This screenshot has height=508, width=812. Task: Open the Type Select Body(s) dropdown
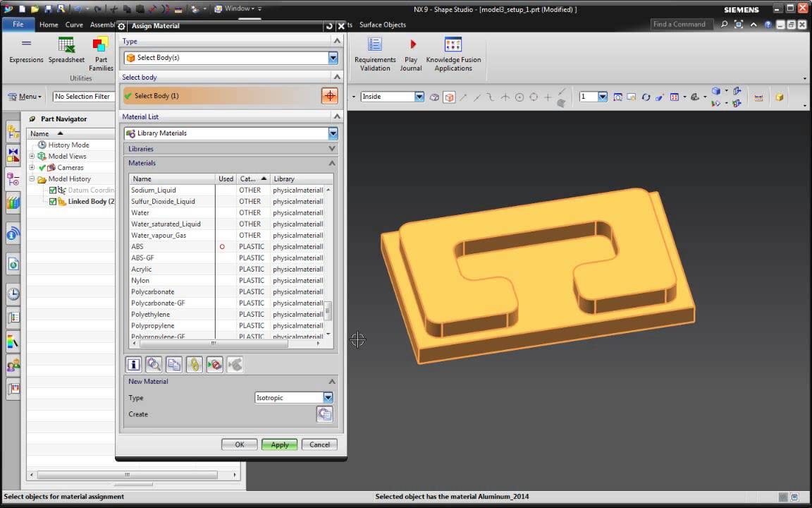(x=333, y=58)
